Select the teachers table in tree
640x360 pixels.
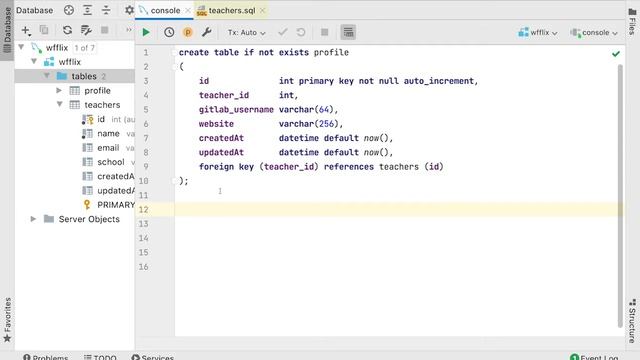102,105
